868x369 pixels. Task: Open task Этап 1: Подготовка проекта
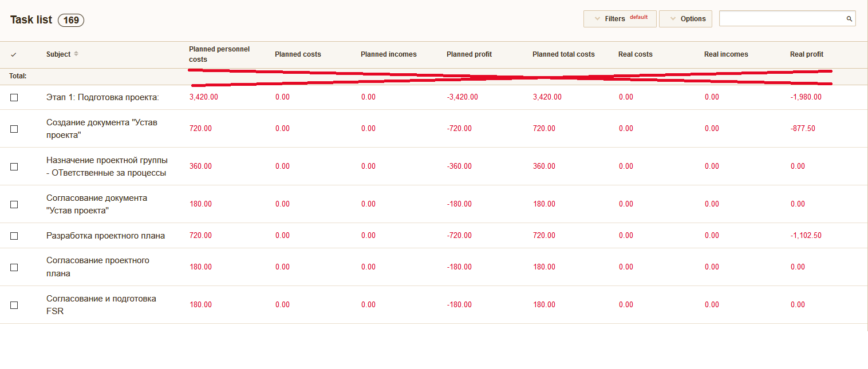102,97
